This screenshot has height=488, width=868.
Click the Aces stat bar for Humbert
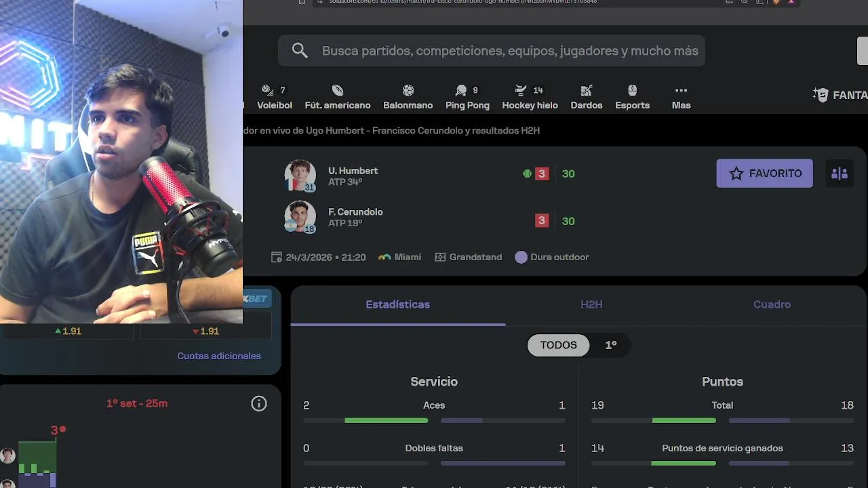click(x=366, y=420)
